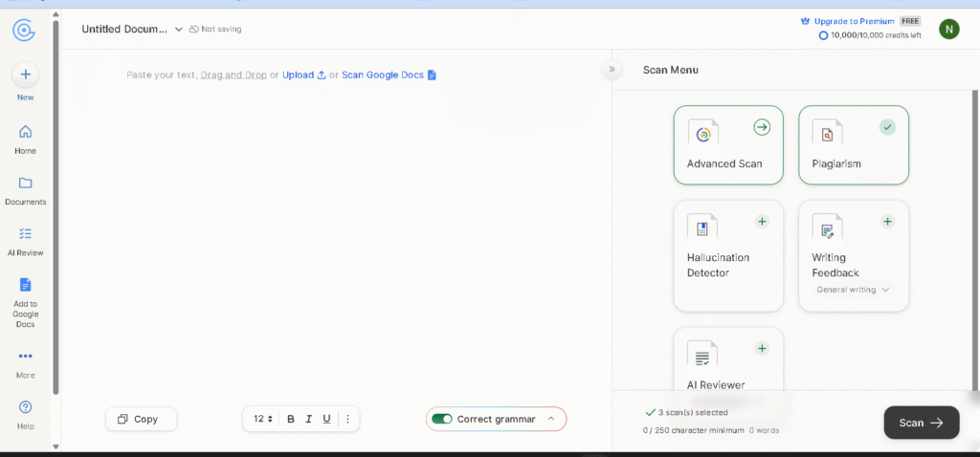Expand the document title dropdown arrow
Viewport: 980px width, 457px height.
pyautogui.click(x=179, y=30)
